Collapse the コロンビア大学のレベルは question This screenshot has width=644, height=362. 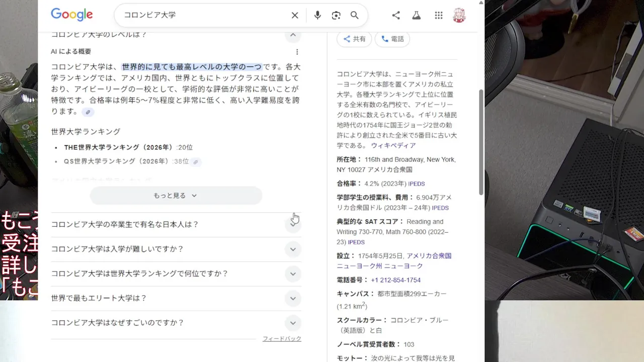[293, 35]
